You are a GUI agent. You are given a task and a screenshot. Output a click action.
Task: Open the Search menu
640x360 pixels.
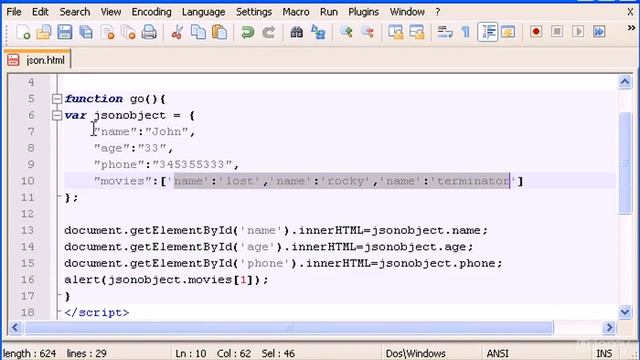[x=75, y=12]
